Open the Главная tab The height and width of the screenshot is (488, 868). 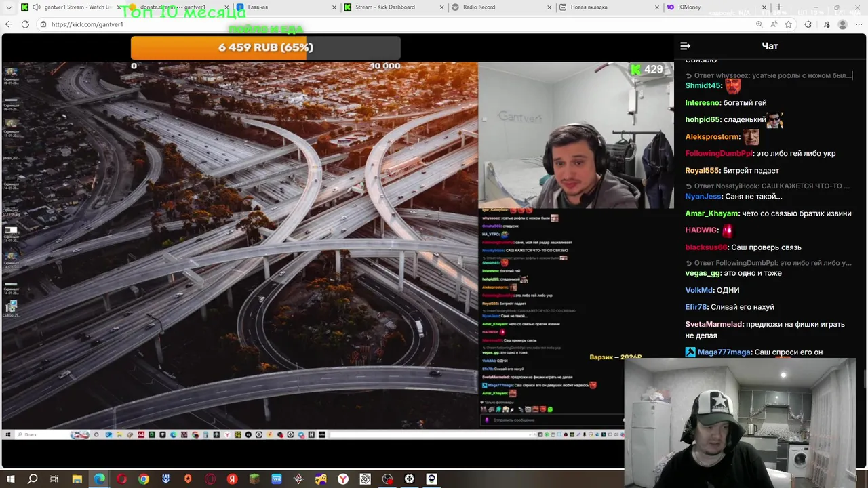(286, 7)
